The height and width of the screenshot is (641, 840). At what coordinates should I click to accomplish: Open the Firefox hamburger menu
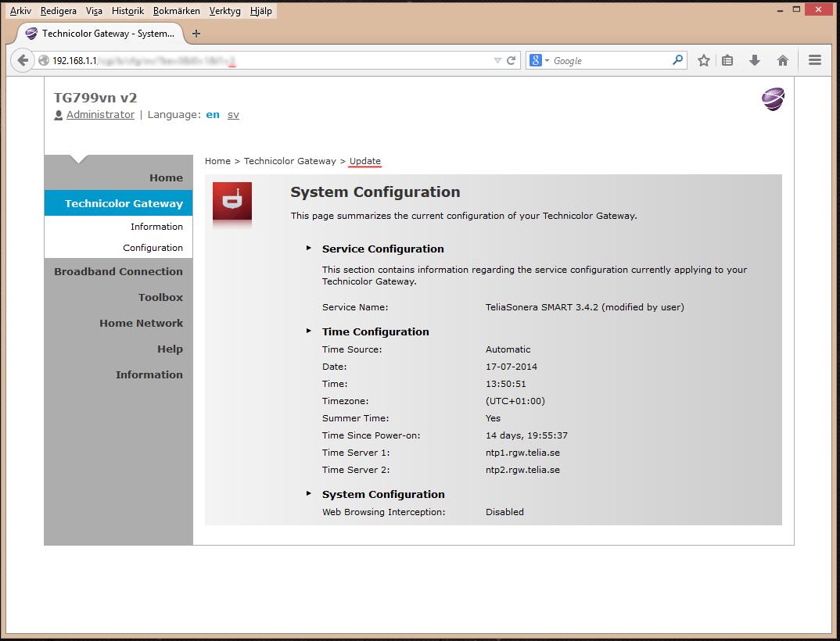tap(815, 60)
